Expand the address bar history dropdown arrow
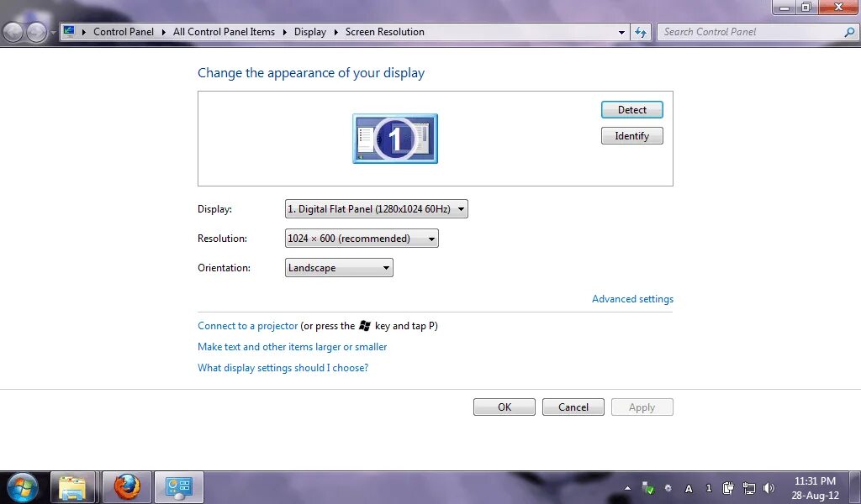Image resolution: width=861 pixels, height=504 pixels. click(x=621, y=33)
